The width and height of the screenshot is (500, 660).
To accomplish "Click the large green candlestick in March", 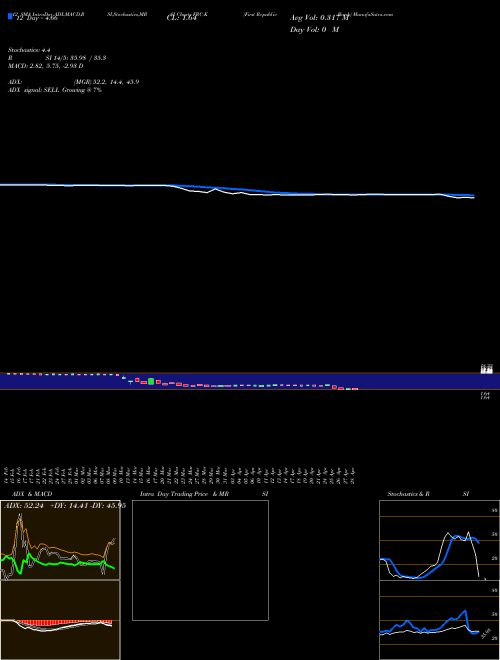I will pyautogui.click(x=151, y=382).
